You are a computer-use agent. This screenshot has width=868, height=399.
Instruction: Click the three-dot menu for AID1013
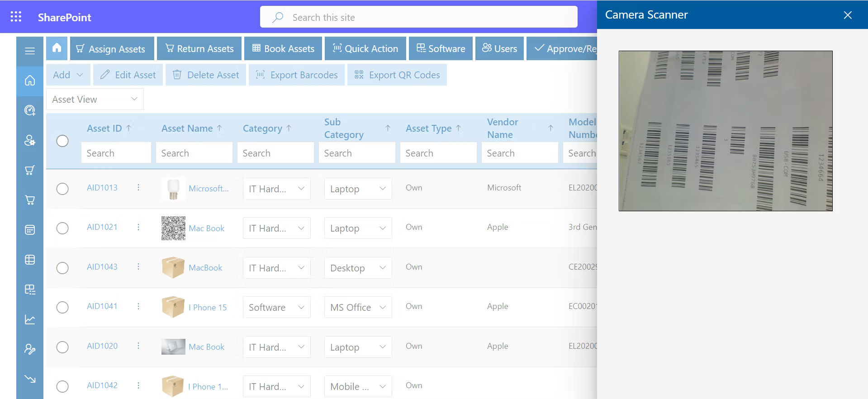(x=138, y=187)
